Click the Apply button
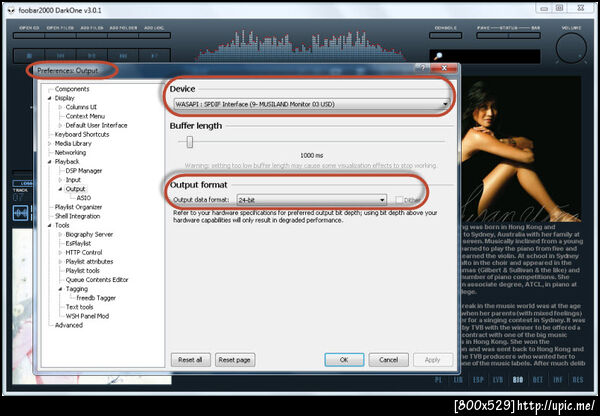Image resolution: width=600 pixels, height=416 pixels. (x=432, y=360)
